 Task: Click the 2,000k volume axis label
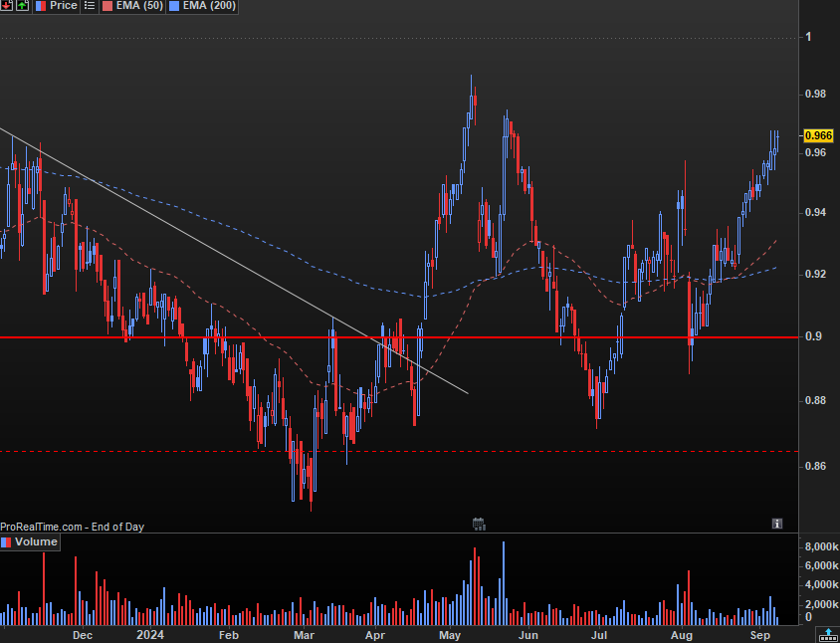point(821,604)
